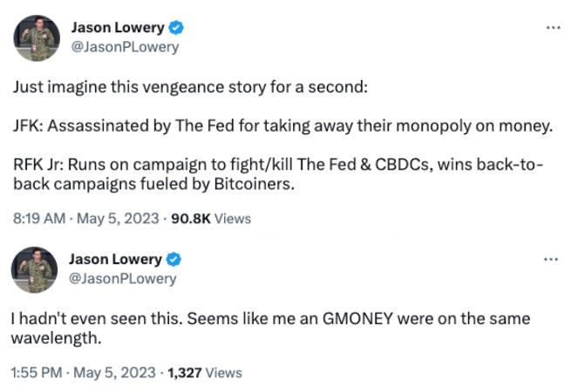Open the @JasonPLowery handle on second tweet

click(x=122, y=279)
